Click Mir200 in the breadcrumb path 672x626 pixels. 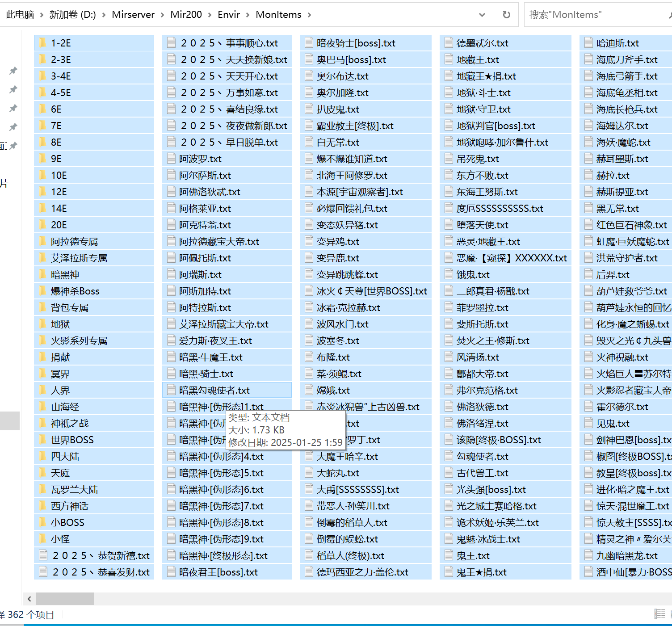coord(186,15)
